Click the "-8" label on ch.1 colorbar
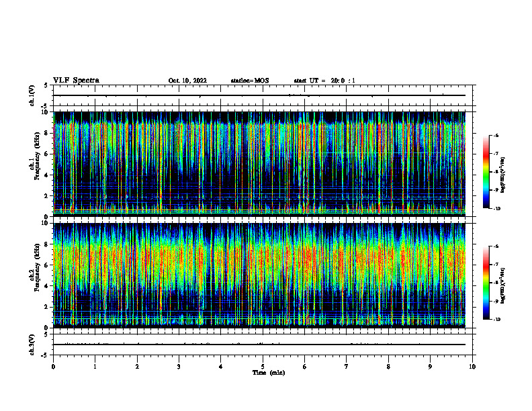This screenshot has width=532, height=411. click(x=496, y=172)
